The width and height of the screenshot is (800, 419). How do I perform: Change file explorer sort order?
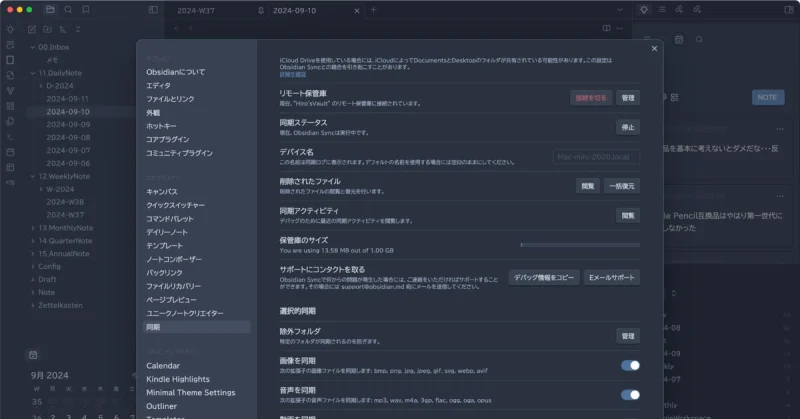point(63,30)
